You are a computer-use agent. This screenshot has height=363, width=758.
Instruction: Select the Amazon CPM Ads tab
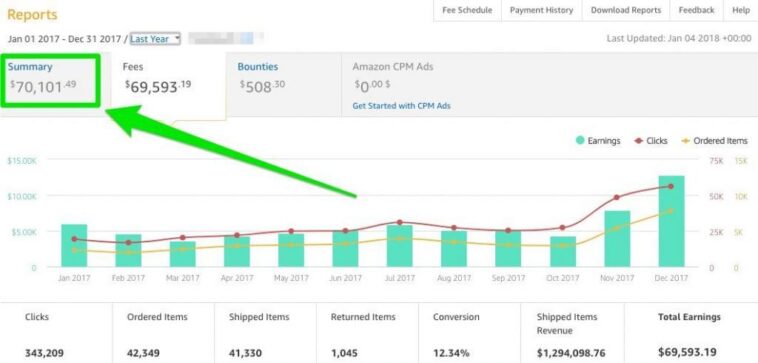(x=393, y=67)
